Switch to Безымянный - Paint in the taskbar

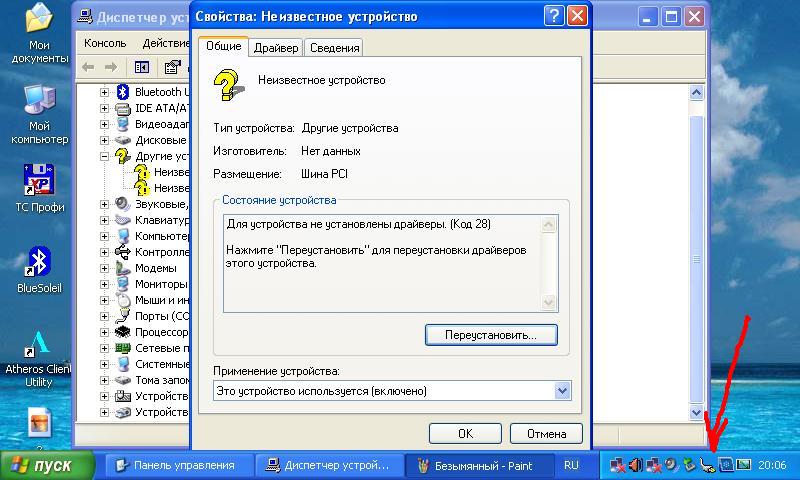click(476, 465)
